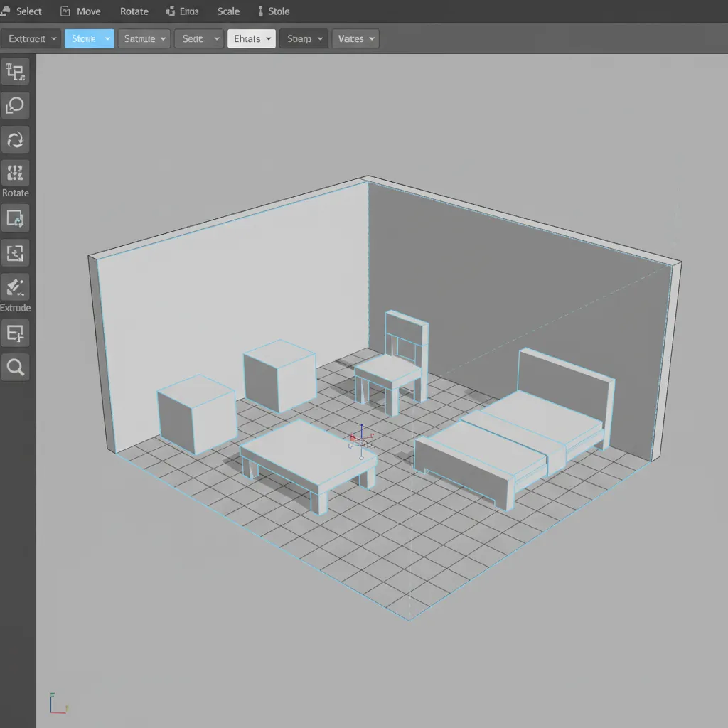The height and width of the screenshot is (728, 728).
Task: Select the duplicate object tool icon
Action: pyautogui.click(x=15, y=218)
